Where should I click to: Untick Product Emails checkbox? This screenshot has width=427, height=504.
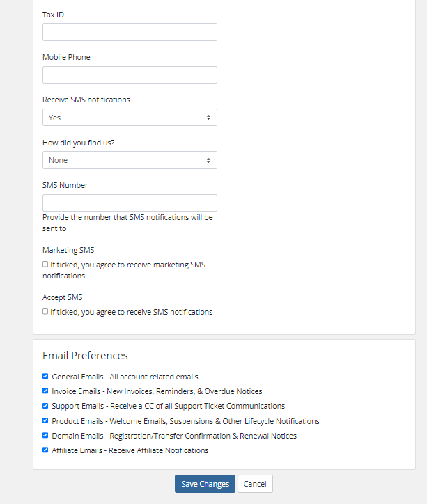(45, 420)
